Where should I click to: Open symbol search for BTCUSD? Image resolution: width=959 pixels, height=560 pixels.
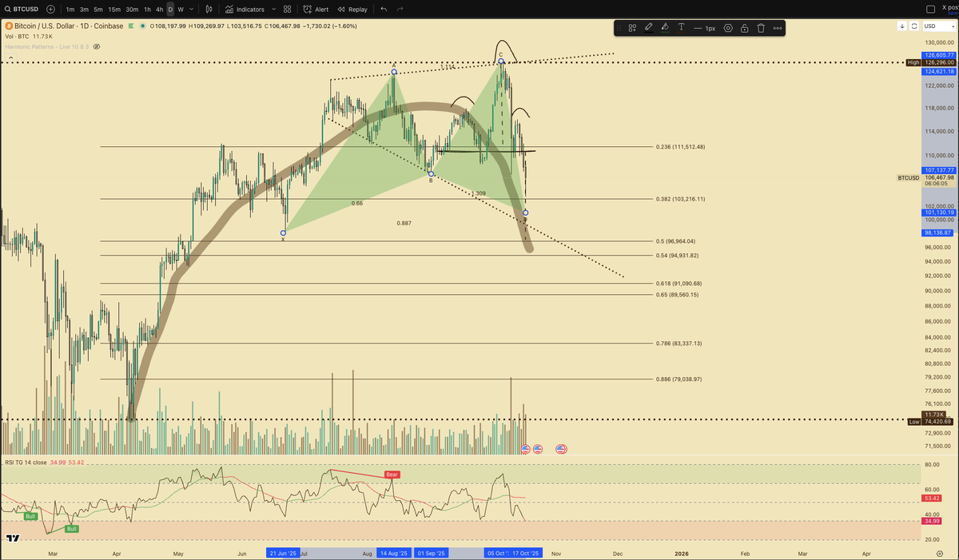[x=22, y=9]
